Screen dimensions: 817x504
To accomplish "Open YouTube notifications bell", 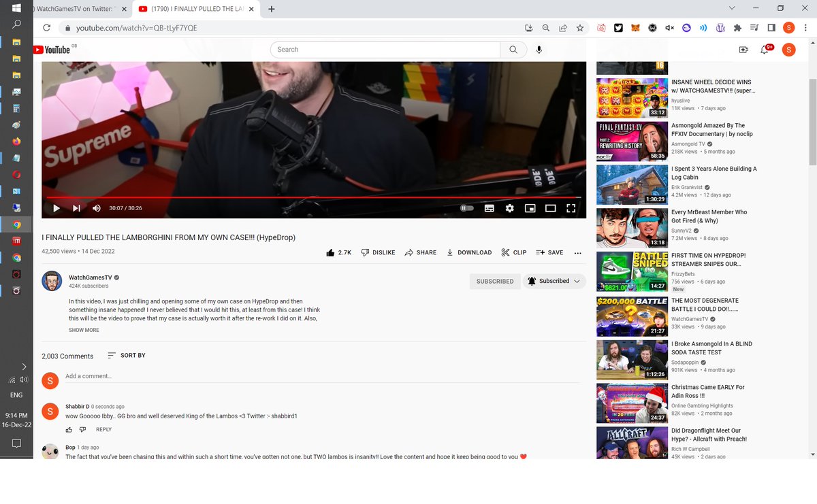I will tap(765, 50).
